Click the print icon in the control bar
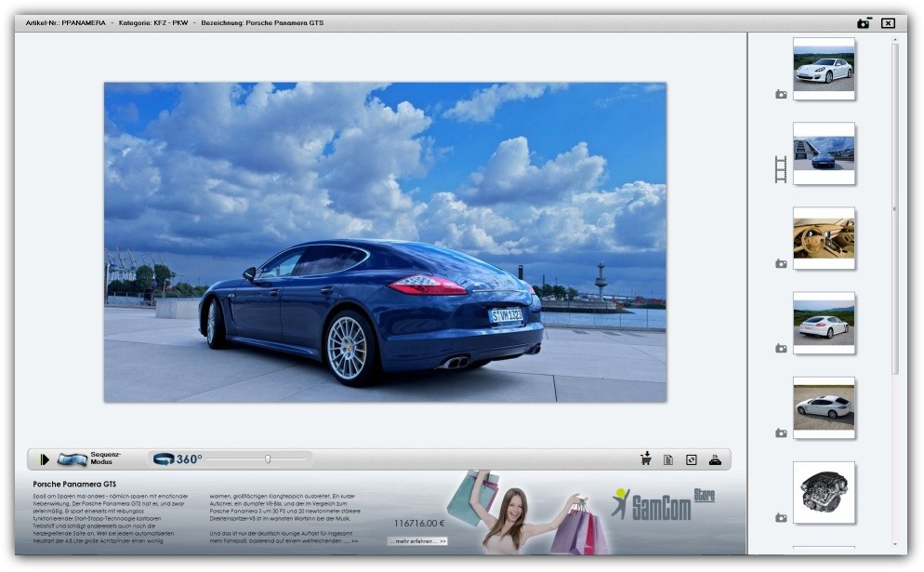 (715, 459)
